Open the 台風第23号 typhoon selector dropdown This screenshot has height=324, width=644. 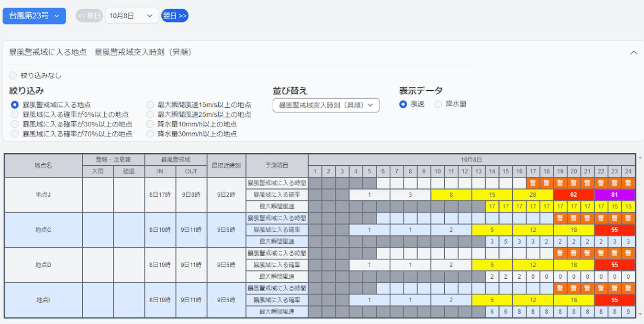(x=34, y=16)
